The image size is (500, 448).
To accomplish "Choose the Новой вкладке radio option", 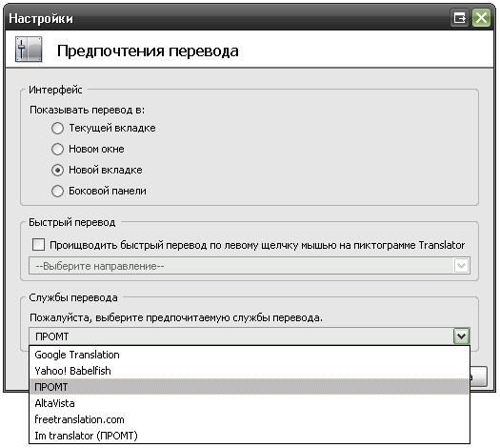I will pos(58,170).
